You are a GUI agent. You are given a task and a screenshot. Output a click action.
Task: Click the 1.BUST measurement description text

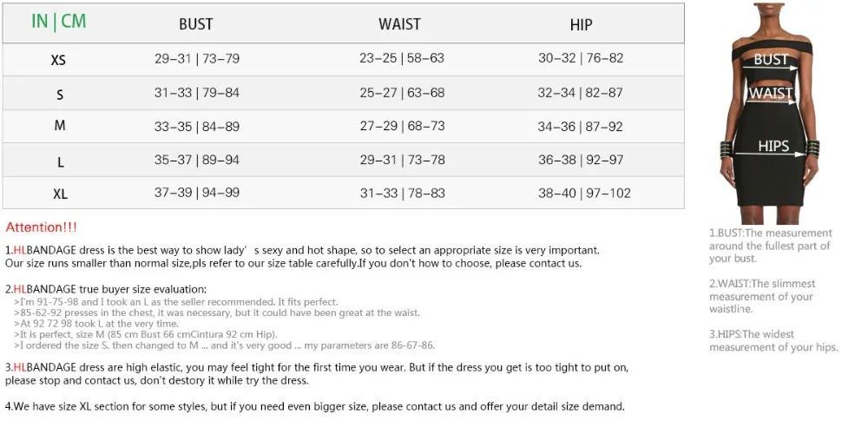(771, 246)
